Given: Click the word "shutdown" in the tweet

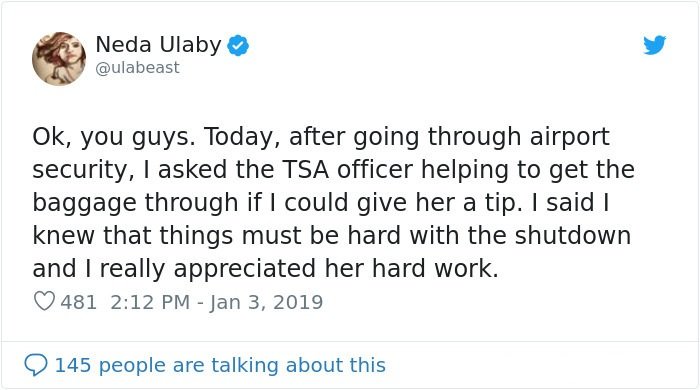Looking at the screenshot, I should click(573, 235).
